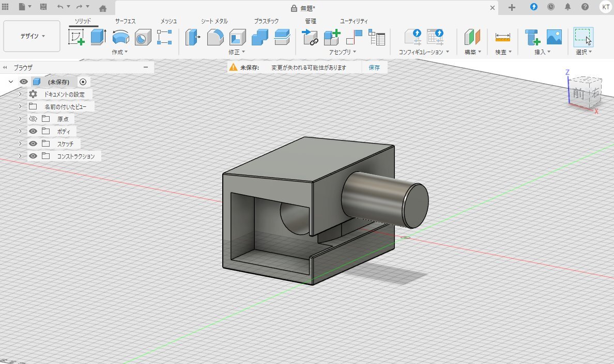Open the デザイン workspace dropdown
614x364 pixels.
click(32, 36)
